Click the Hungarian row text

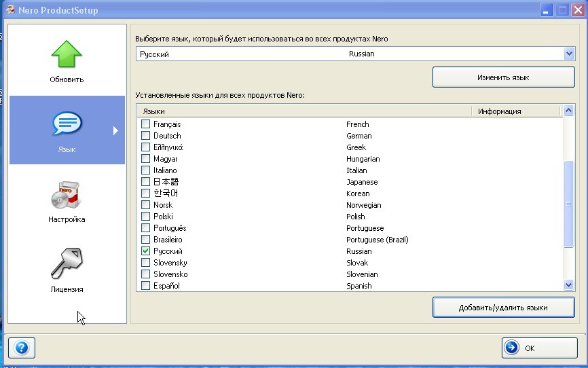click(363, 159)
